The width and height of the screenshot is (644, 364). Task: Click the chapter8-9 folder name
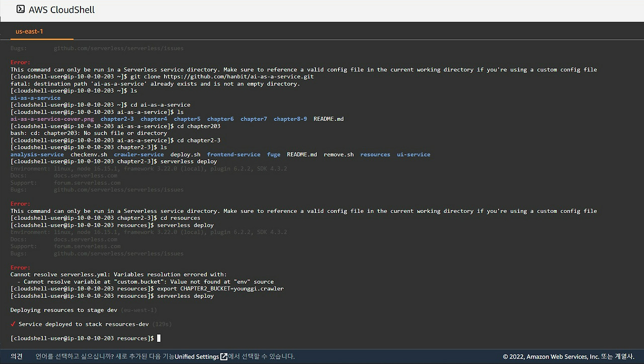tap(290, 119)
